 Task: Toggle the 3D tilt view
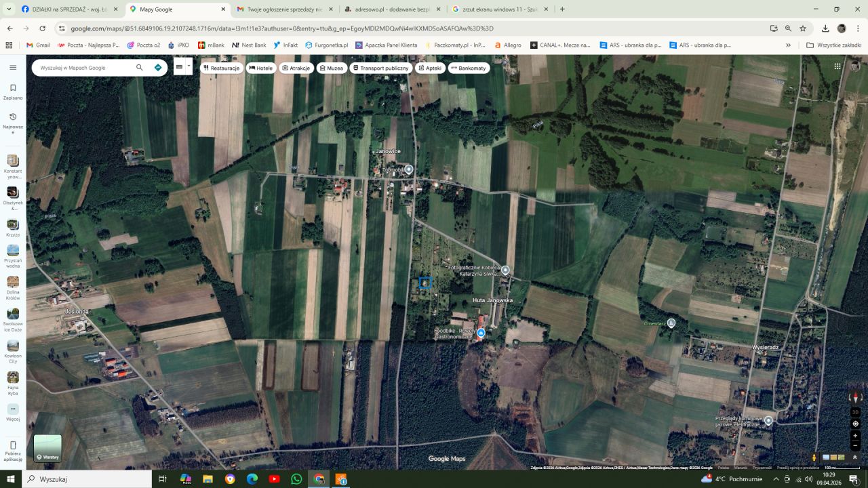855,412
